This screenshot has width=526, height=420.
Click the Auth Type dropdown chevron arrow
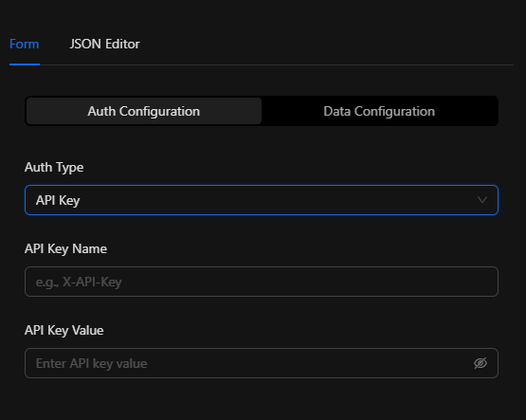(x=482, y=200)
